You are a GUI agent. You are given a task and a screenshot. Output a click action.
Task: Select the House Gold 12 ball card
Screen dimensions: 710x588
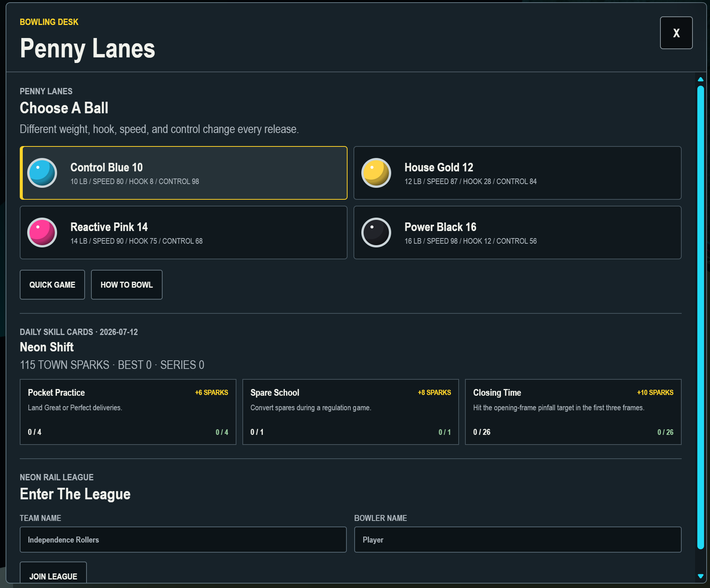click(517, 173)
